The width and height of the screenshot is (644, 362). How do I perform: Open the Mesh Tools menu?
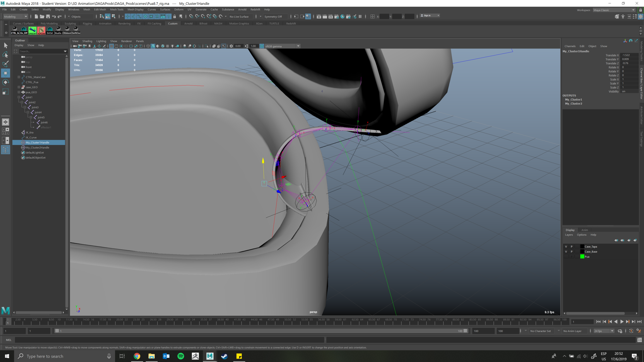(x=117, y=9)
